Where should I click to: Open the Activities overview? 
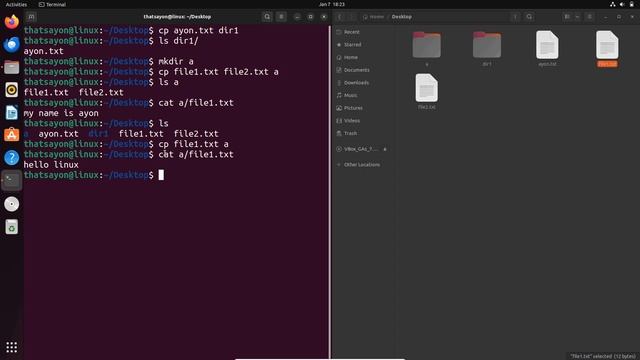[x=16, y=4]
